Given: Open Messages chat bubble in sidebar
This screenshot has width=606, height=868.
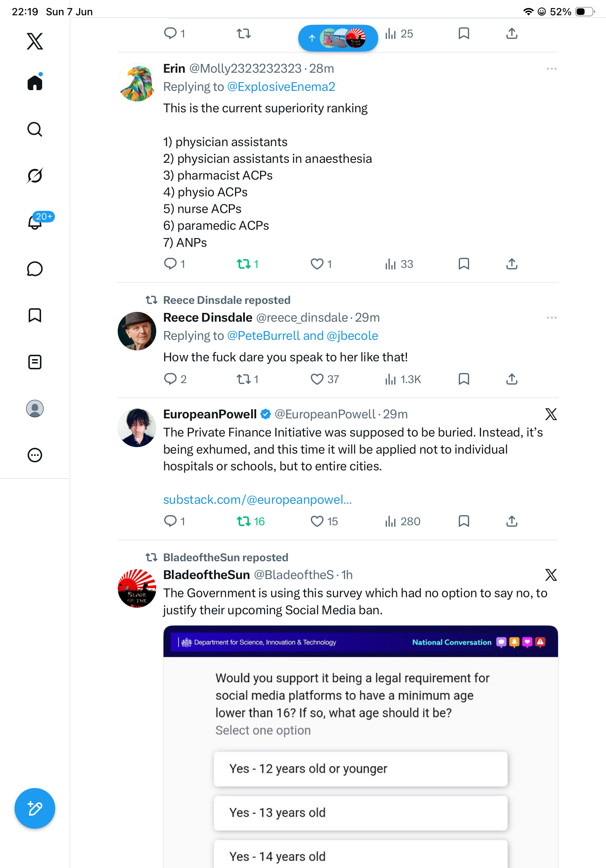Looking at the screenshot, I should pyautogui.click(x=35, y=269).
